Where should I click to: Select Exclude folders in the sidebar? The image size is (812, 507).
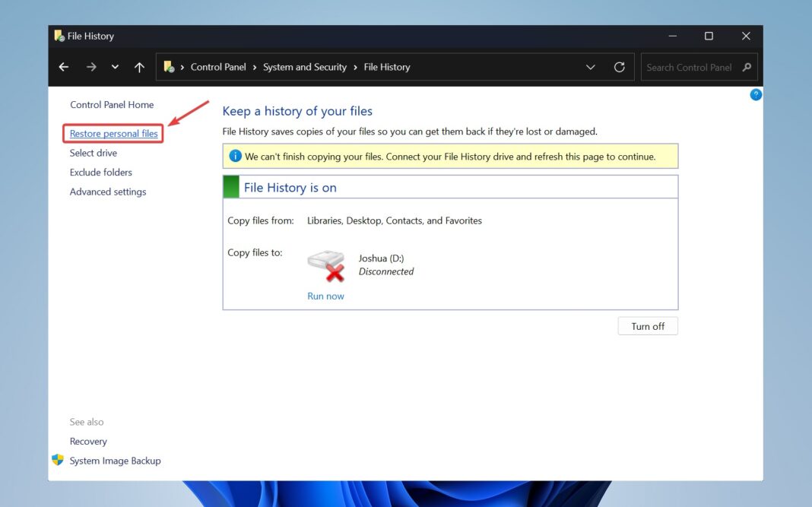[x=100, y=173]
